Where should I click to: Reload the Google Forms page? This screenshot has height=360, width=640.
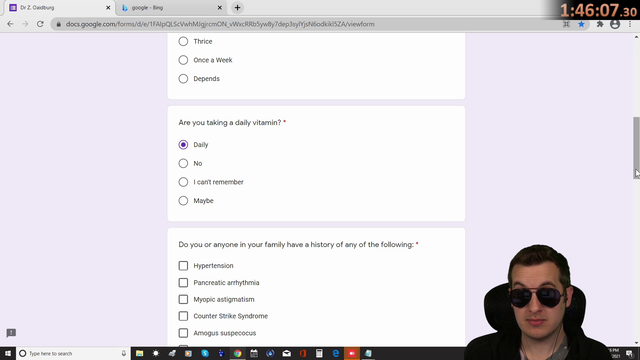tap(40, 24)
